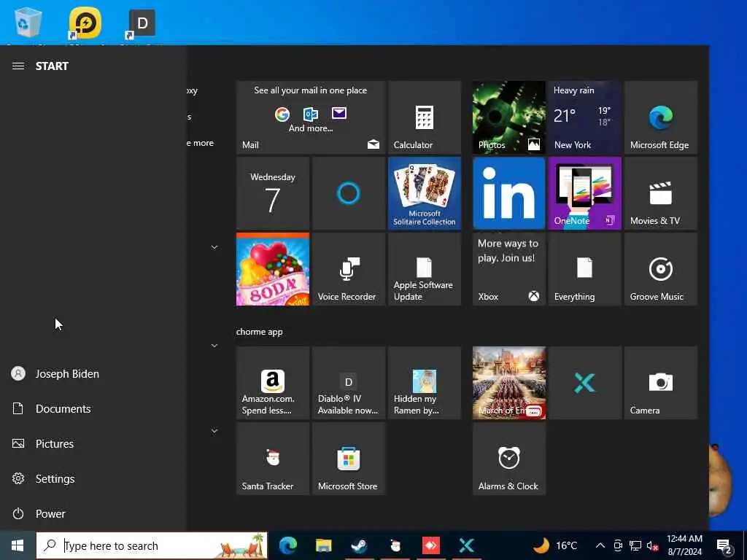Screen dimensions: 747x560
Task: Launch Candy Crush Soda tile
Action: tap(273, 269)
